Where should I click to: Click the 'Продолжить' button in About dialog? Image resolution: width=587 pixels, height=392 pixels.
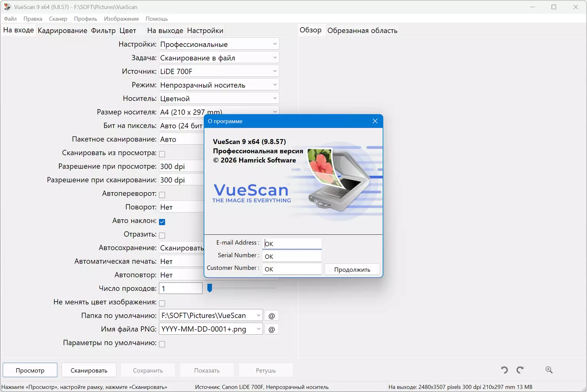pyautogui.click(x=352, y=269)
